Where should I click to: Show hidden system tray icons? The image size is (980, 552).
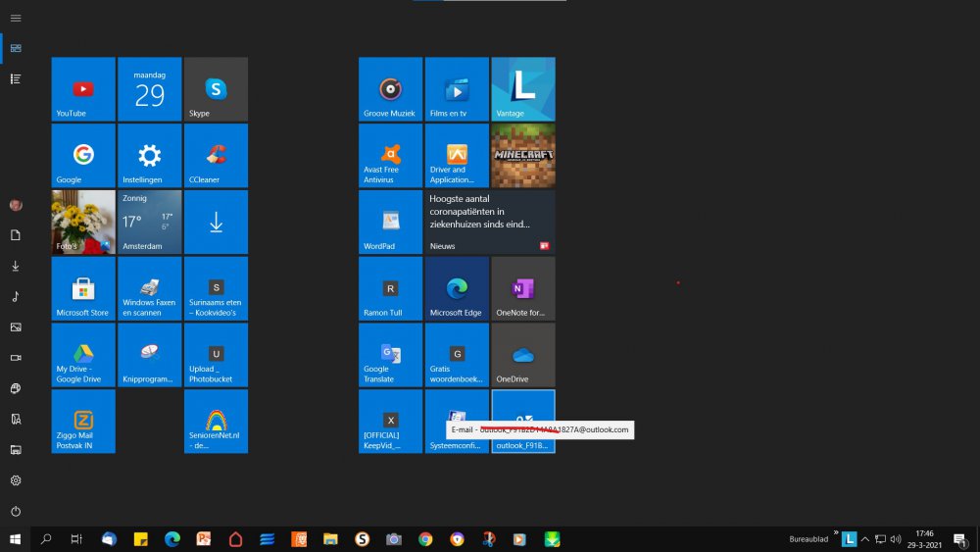pos(865,539)
